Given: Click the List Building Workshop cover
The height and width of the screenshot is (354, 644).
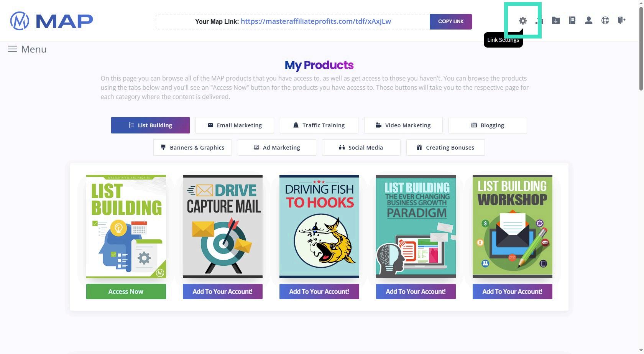Looking at the screenshot, I should coord(513,226).
